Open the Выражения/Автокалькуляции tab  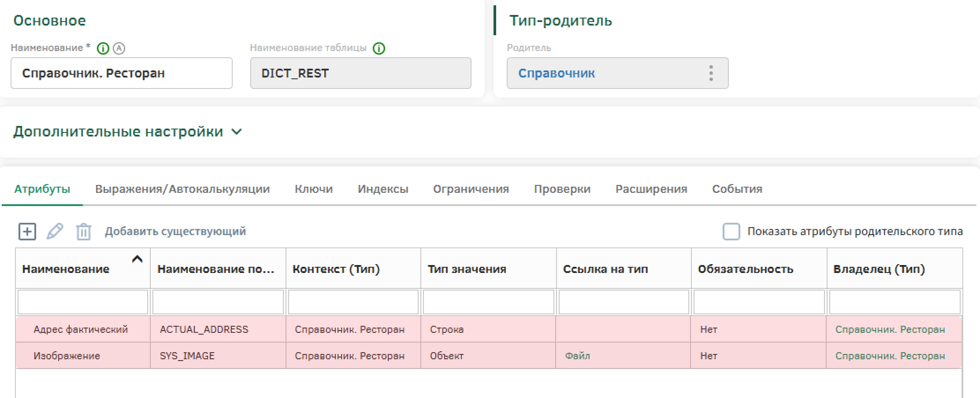coord(182,189)
